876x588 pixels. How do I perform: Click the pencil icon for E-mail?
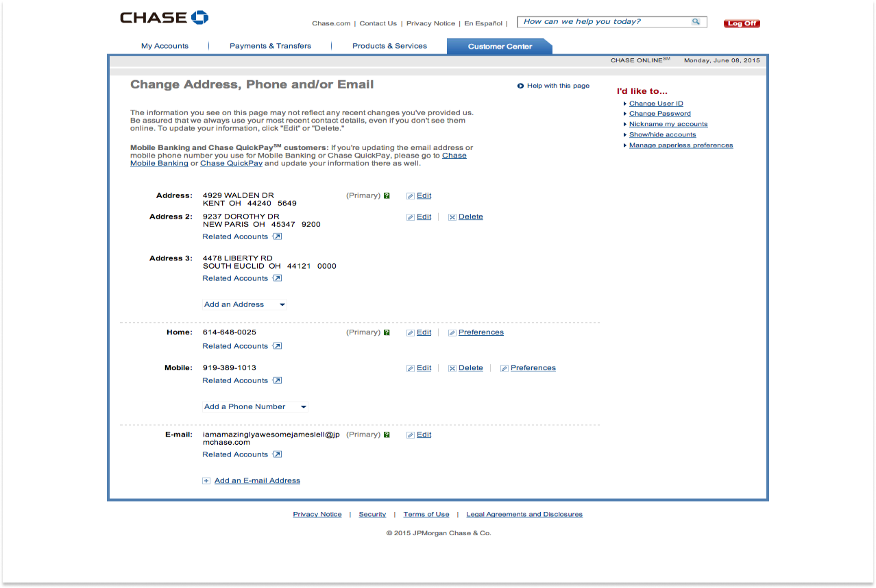(x=410, y=435)
